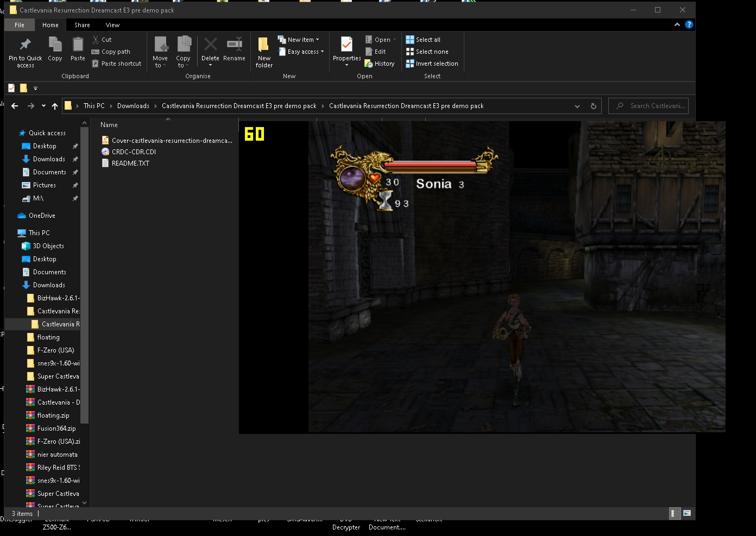Open the Customize Quick Access Toolbar dropdown
This screenshot has height=536, width=756.
(x=35, y=88)
